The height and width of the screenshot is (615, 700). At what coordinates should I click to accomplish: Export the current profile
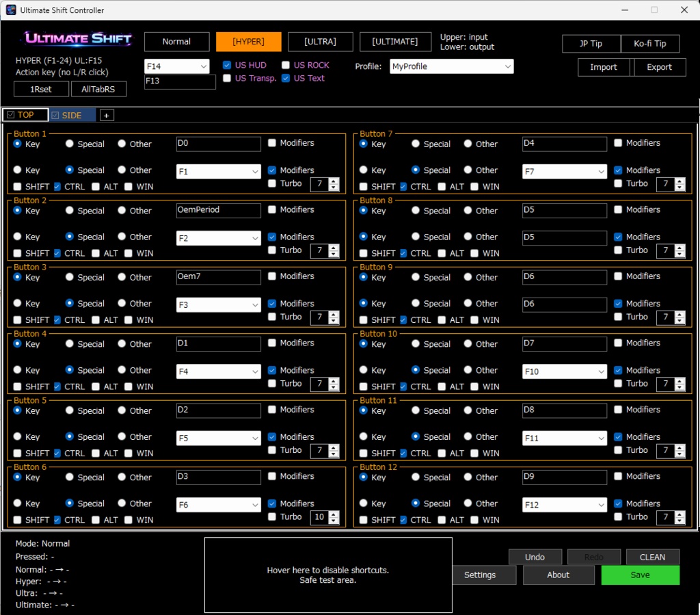[x=659, y=67]
